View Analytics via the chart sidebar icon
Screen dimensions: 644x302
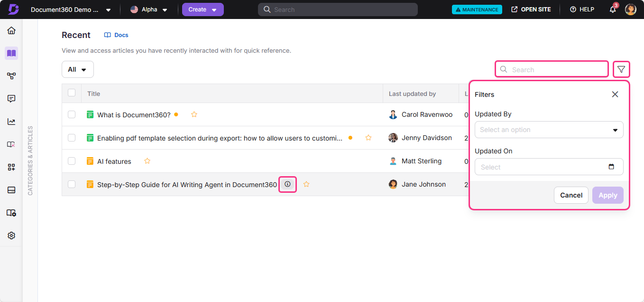click(x=11, y=121)
